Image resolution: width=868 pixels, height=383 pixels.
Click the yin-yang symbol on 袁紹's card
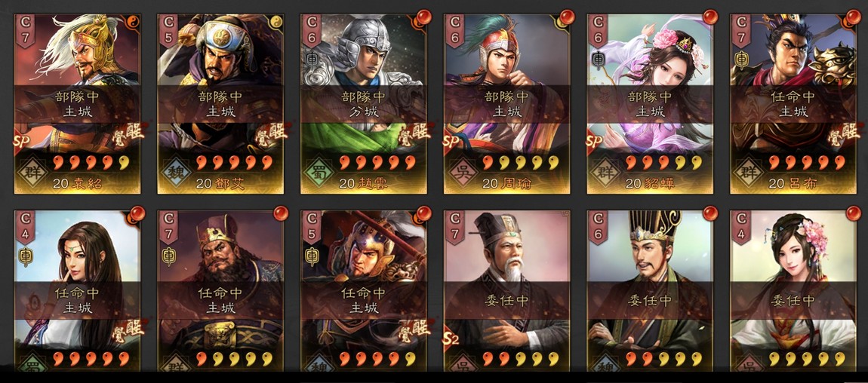(133, 21)
